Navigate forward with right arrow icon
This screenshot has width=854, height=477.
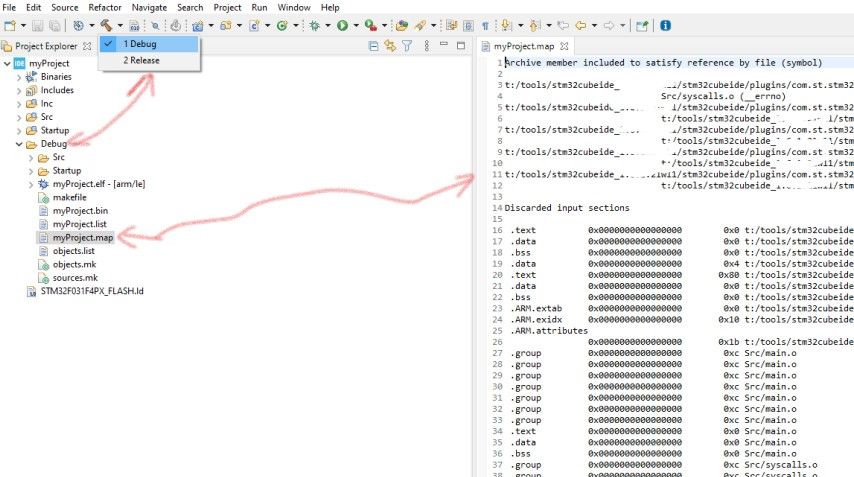[x=608, y=26]
